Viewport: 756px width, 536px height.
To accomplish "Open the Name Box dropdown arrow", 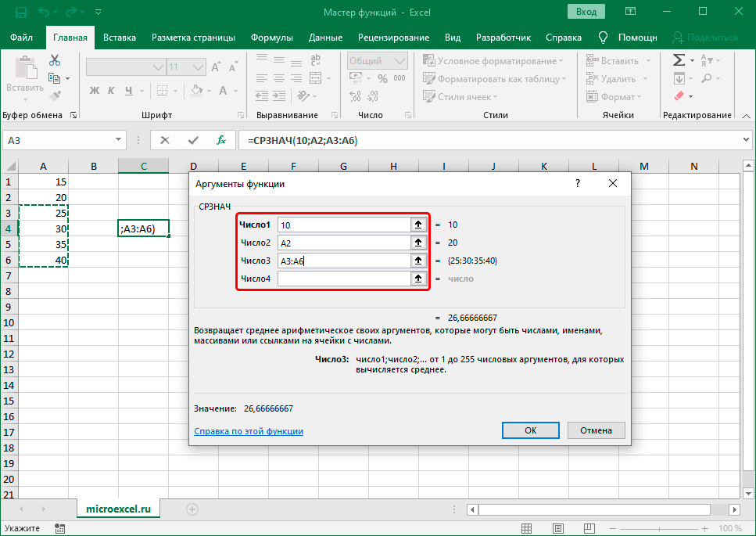I will point(118,140).
